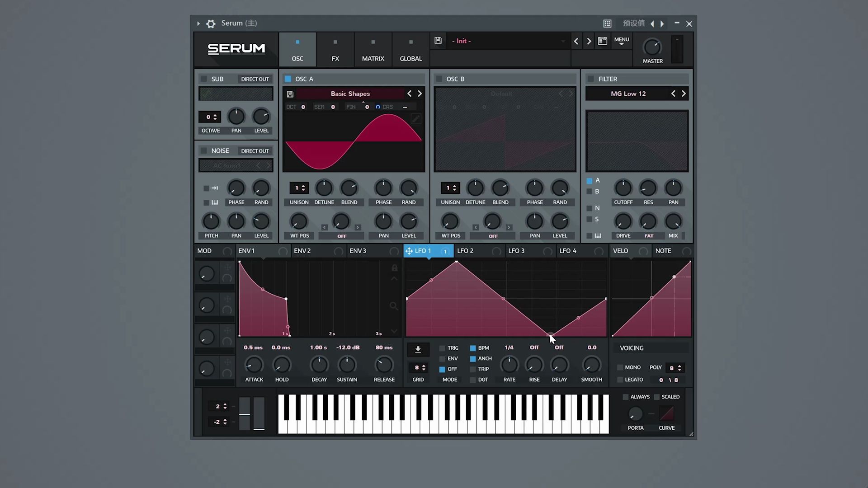Switch to the GLOBAL tab

click(x=411, y=50)
